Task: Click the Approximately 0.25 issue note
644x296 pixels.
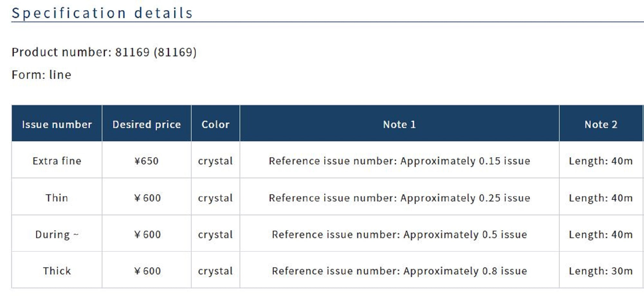Action: pyautogui.click(x=399, y=198)
